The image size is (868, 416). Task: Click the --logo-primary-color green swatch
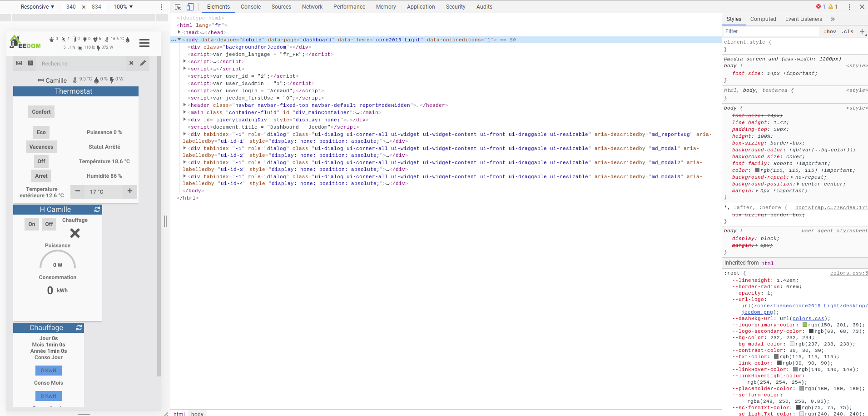(x=805, y=325)
